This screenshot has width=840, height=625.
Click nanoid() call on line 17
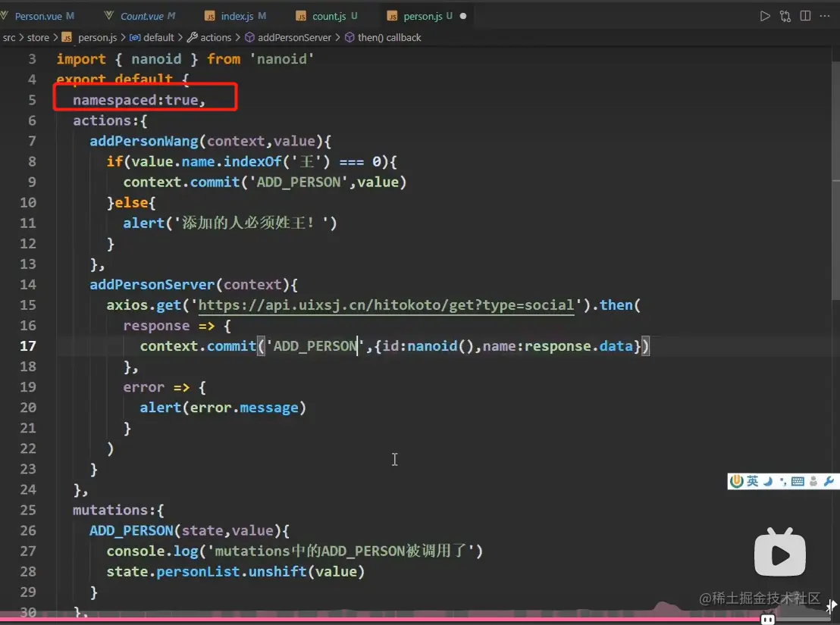coord(440,346)
